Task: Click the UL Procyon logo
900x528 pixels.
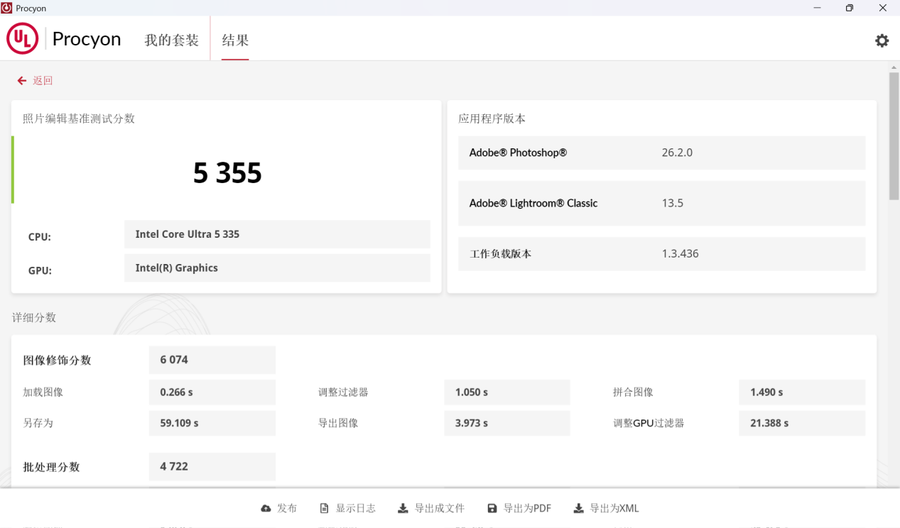Action: 64,38
